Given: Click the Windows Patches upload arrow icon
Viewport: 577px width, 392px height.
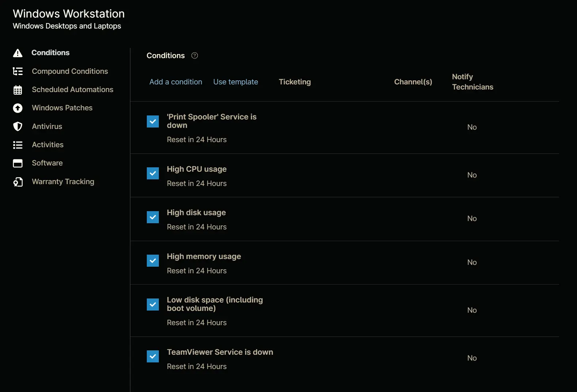Looking at the screenshot, I should [x=18, y=108].
